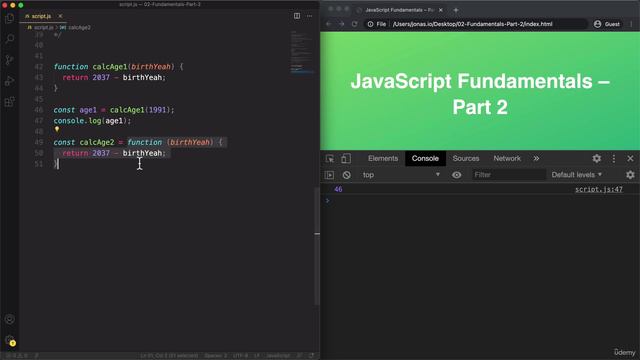Click the editor vertical scrollbar
Screen dimensions: 640x360
tap(317, 246)
